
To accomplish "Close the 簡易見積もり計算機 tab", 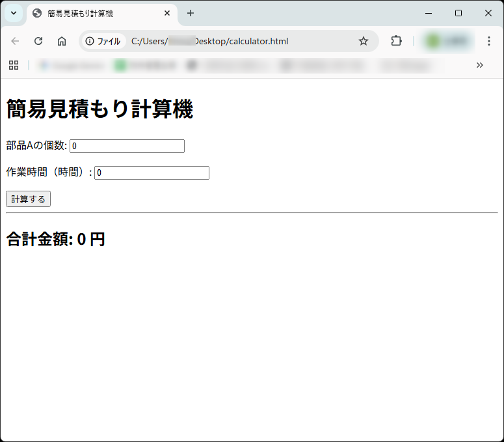I will (167, 13).
